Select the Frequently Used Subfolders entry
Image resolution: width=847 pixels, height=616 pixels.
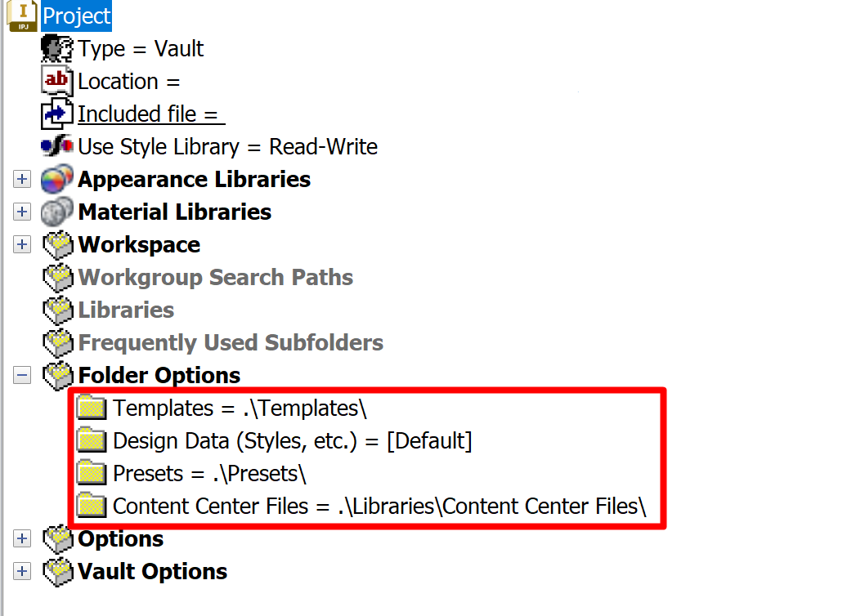pyautogui.click(x=230, y=342)
